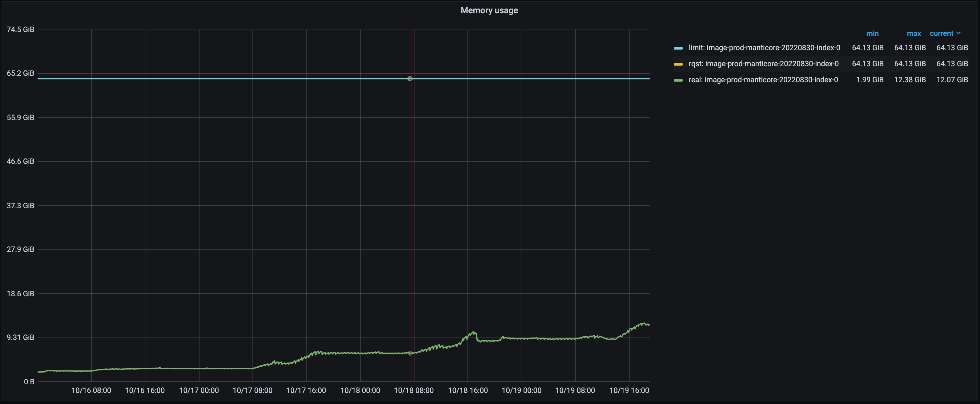Viewport: 980px width, 404px height.
Task: Click the cyan legend line indicator to change color
Action: coord(679,48)
